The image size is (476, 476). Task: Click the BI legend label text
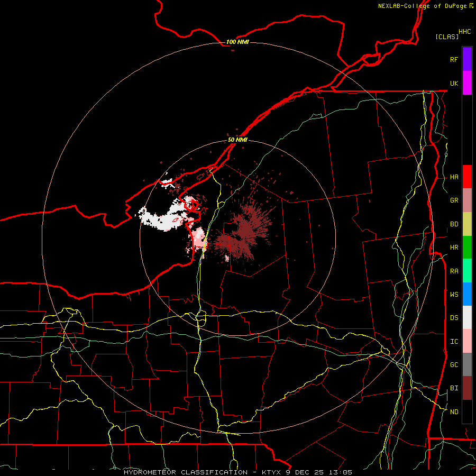click(x=454, y=388)
